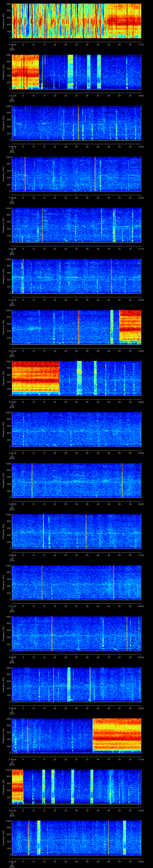Click the 26:00 end time label

pos(141,504)
